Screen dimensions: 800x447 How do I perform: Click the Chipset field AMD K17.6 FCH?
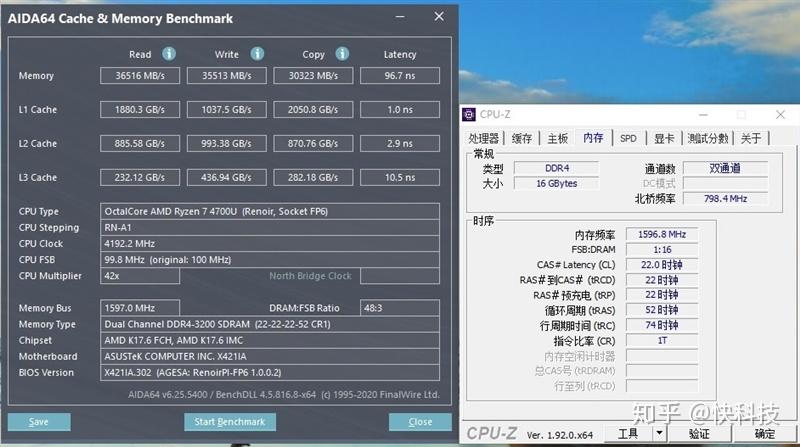(x=270, y=340)
